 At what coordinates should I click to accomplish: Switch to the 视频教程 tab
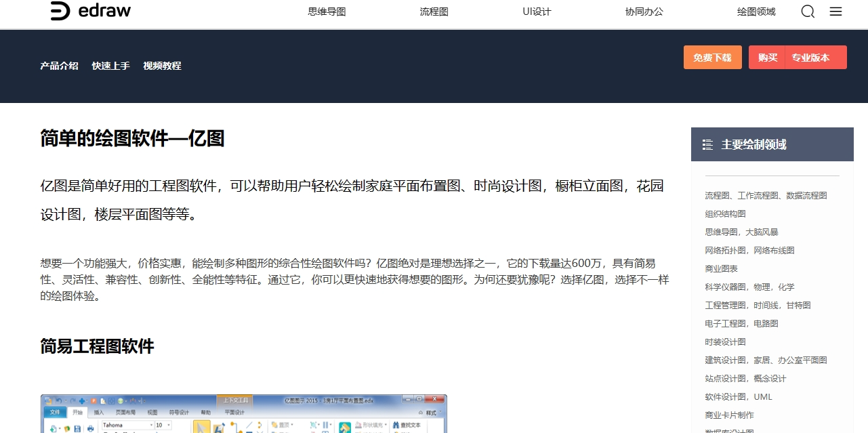click(x=162, y=66)
